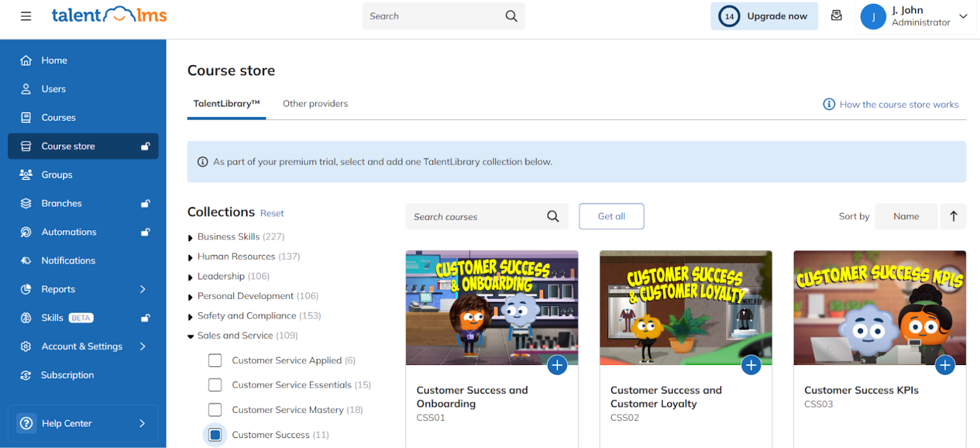The height and width of the screenshot is (448, 980).
Task: Click the Account & Settings gear icon
Action: [x=26, y=347]
